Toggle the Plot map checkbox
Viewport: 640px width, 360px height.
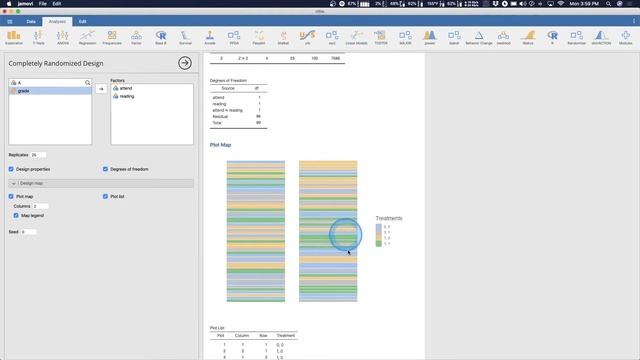[x=11, y=196]
